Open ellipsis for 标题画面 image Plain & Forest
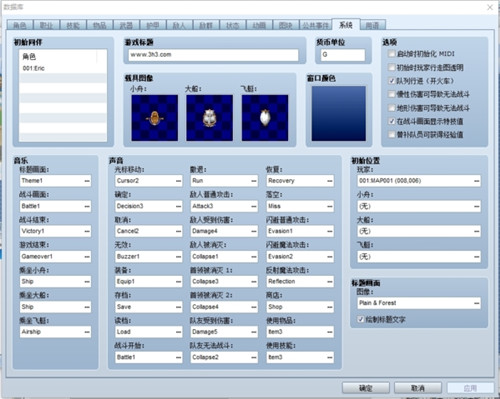500x399 pixels. 477,303
